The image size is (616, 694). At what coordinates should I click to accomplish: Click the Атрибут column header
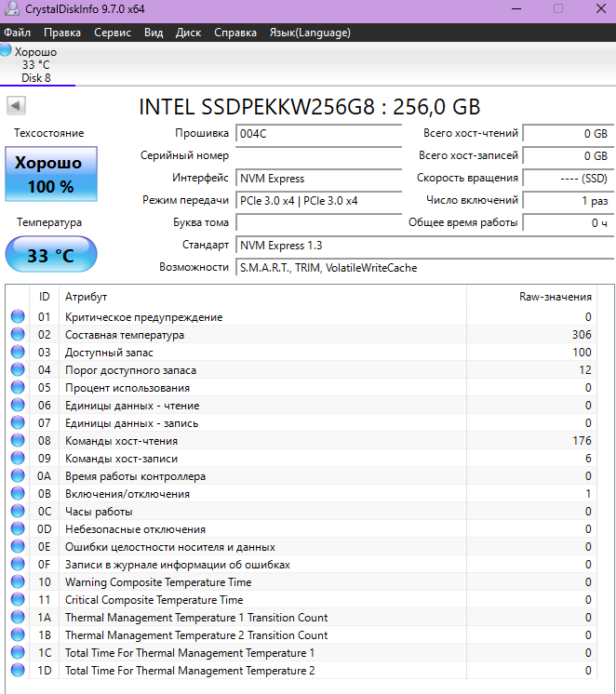(x=87, y=297)
